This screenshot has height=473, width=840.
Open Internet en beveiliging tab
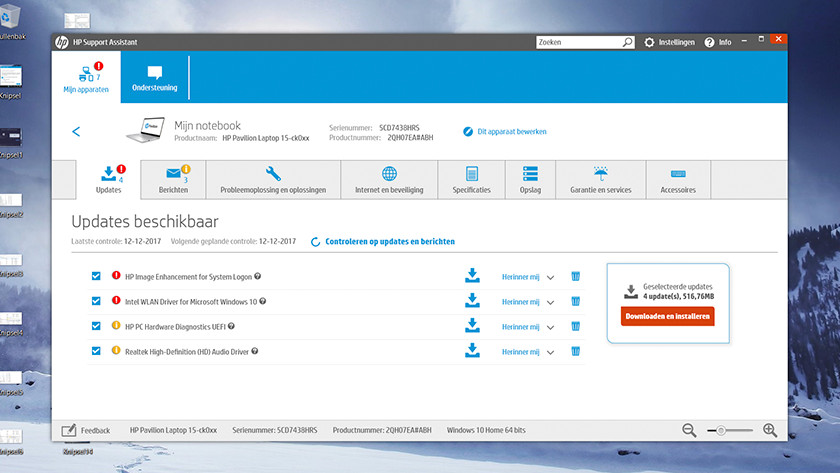point(389,179)
